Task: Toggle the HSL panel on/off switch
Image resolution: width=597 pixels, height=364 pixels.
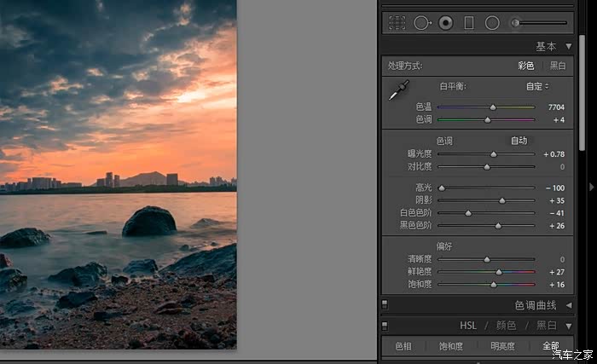Action: tap(385, 325)
